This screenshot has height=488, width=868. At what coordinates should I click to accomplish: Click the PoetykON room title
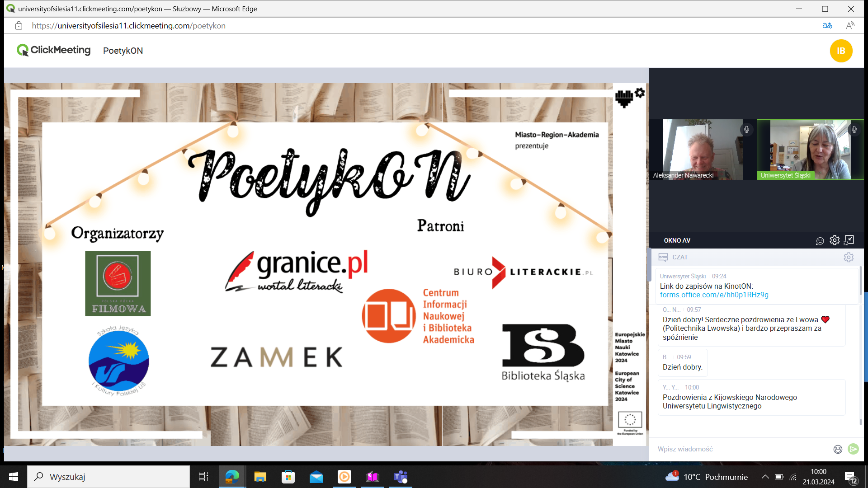point(123,51)
